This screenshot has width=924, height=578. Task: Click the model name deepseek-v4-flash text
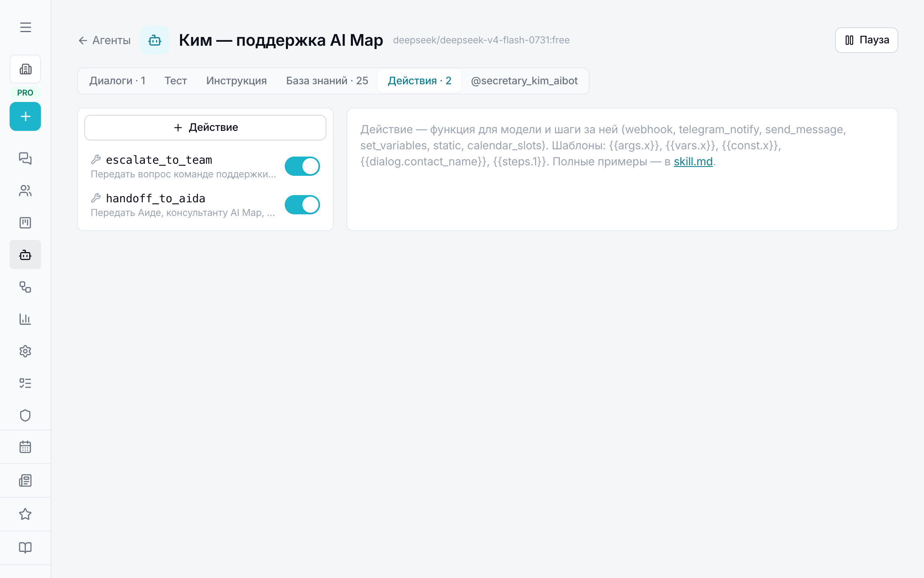tap(481, 40)
